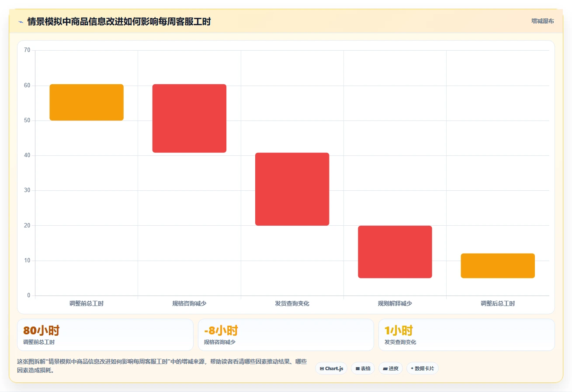The width and height of the screenshot is (572, 392).
Task: Click the 1小时 data card
Action: 466,335
